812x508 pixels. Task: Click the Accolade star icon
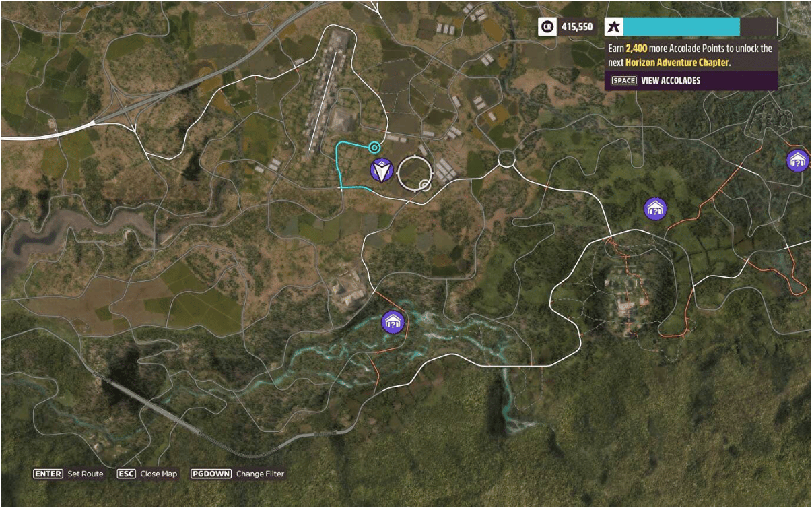point(613,27)
